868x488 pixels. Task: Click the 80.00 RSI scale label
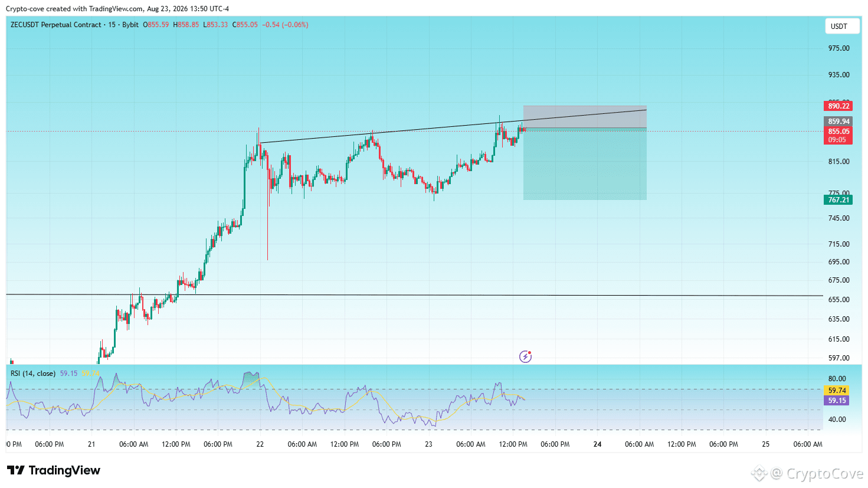pyautogui.click(x=837, y=379)
